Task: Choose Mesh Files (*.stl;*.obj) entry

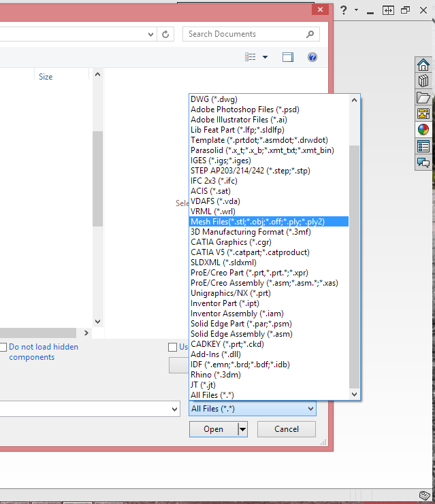Action: tap(269, 222)
